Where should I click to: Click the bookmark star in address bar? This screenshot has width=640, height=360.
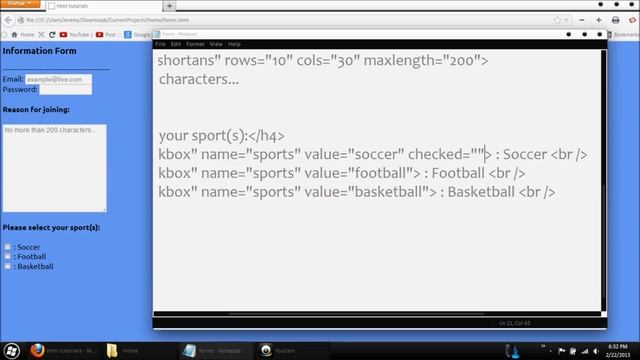pos(558,20)
